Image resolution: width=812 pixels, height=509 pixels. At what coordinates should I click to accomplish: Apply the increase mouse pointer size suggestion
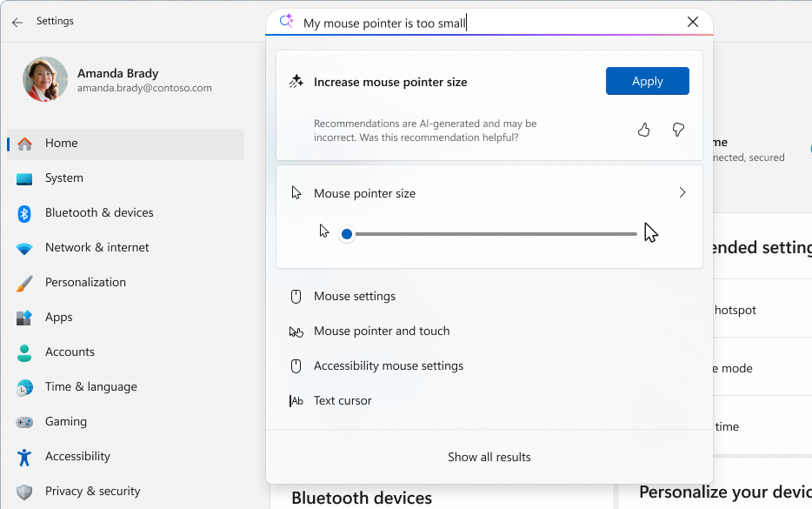point(647,80)
